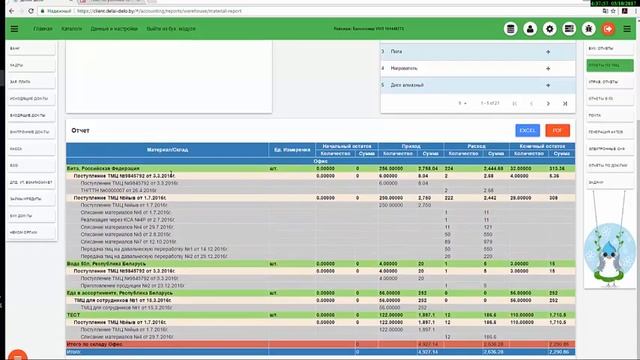This screenshot has height=360, width=640.
Task: Open БАНК section in left sidebar
Action: [x=31, y=49]
